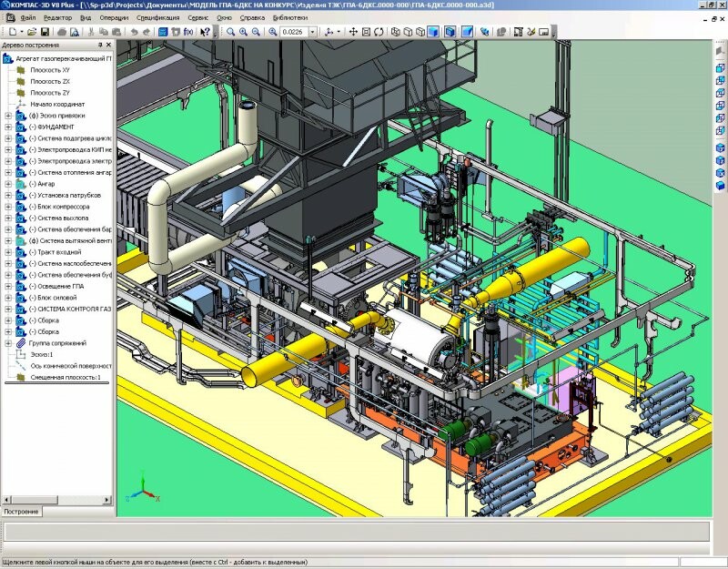Screen dimensions: 728x569
Task: Open the zoom scale dropdown
Action: pyautogui.click(x=313, y=32)
